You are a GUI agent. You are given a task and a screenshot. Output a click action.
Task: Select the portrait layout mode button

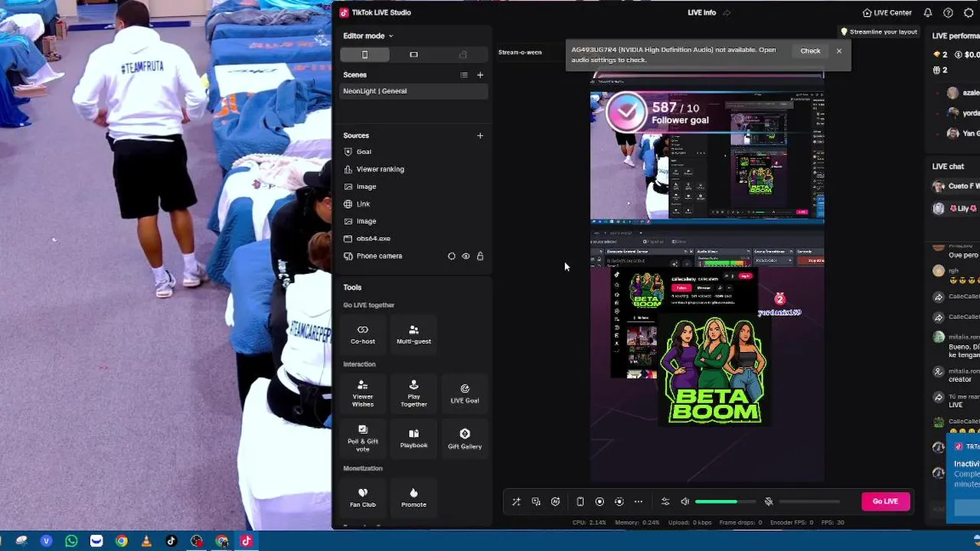[364, 54]
